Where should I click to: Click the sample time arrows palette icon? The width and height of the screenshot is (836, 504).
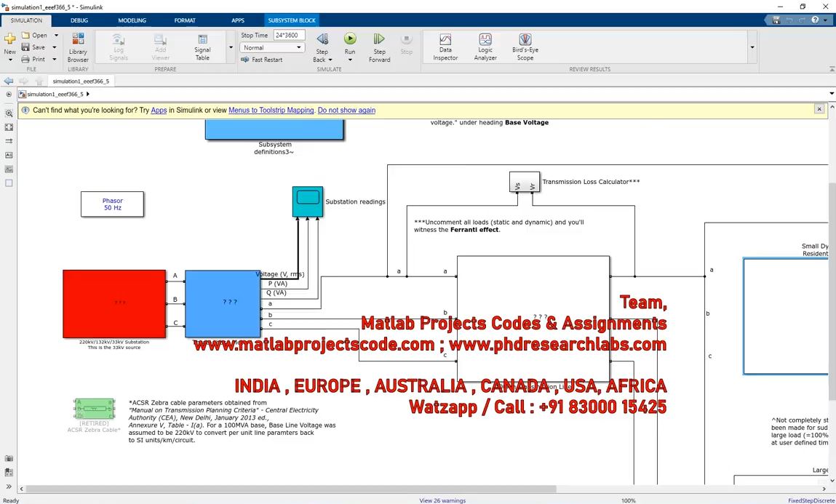click(9, 141)
